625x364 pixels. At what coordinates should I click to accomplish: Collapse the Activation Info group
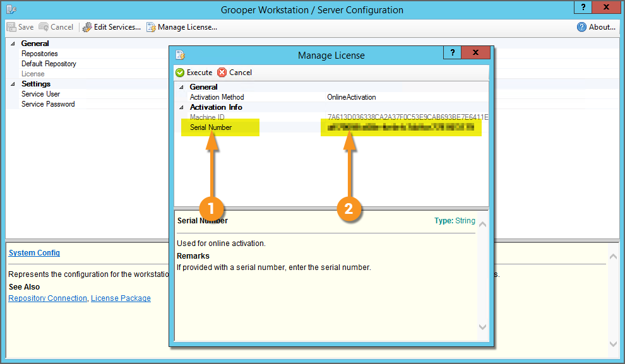(181, 107)
